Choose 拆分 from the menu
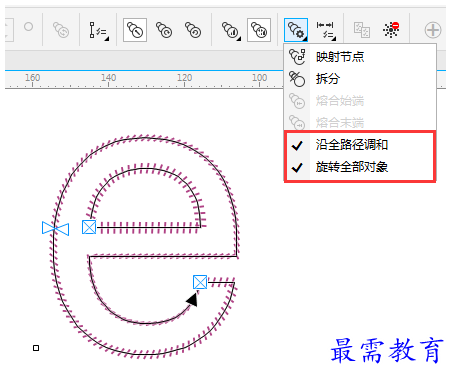Image resolution: width=452 pixels, height=382 pixels. pos(360,79)
